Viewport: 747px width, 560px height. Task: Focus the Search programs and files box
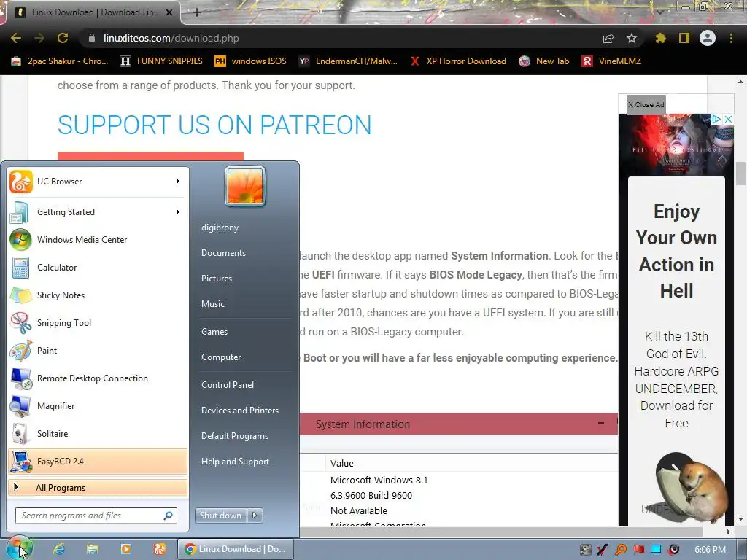tap(96, 516)
